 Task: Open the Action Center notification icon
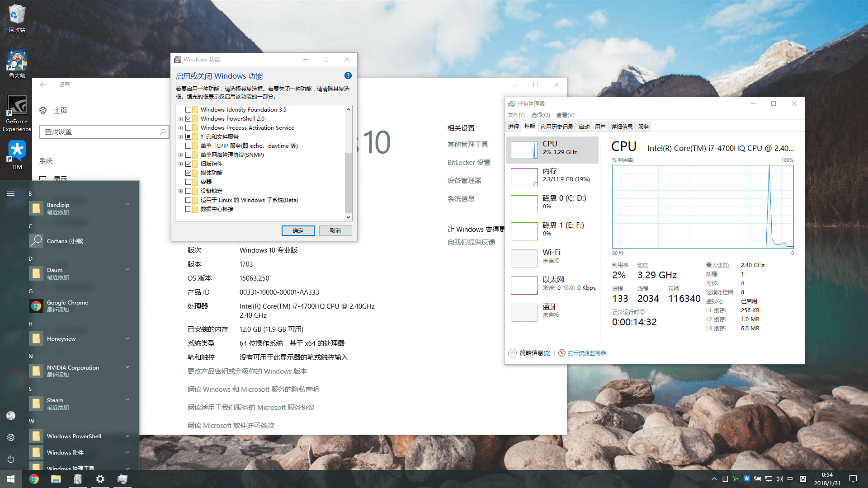click(x=853, y=479)
